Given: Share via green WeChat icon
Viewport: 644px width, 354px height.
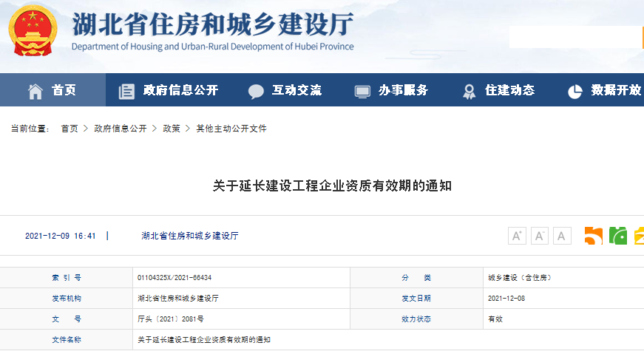Looking at the screenshot, I should (617, 236).
